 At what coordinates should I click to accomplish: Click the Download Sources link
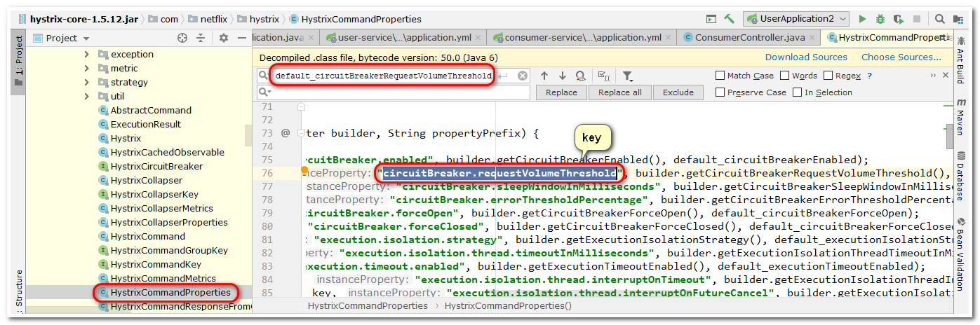(806, 57)
